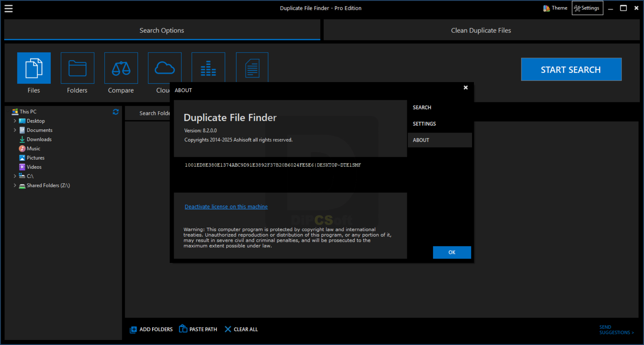Expand the Shared Folders (Z:\) node

(15, 186)
